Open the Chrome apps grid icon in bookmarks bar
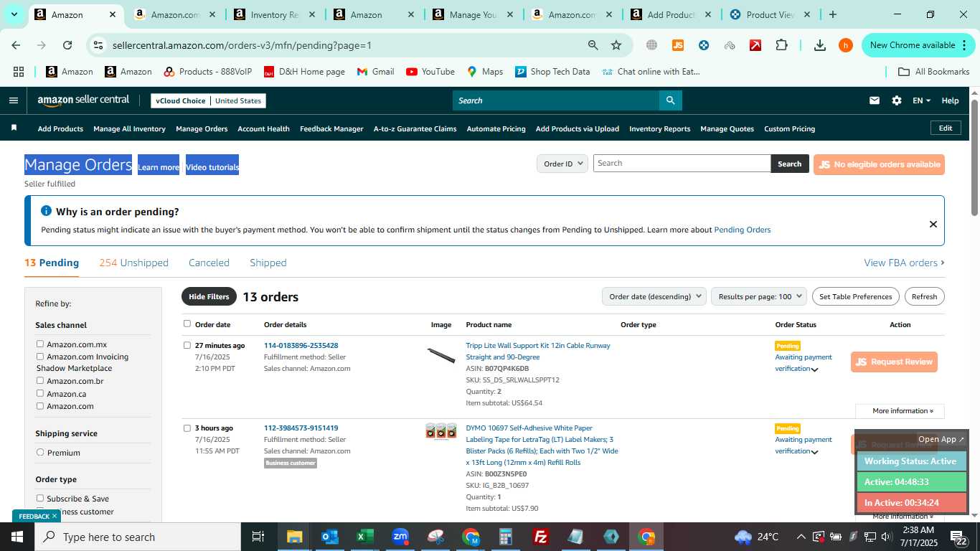This screenshot has width=980, height=551. tap(19, 72)
